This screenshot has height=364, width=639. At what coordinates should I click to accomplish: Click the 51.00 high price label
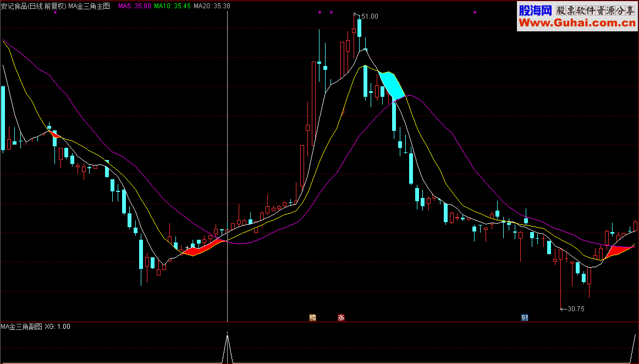pos(370,16)
